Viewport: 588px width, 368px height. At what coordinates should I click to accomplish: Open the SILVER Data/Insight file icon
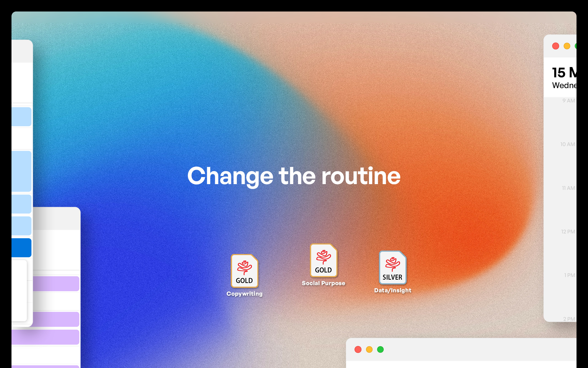point(393,267)
